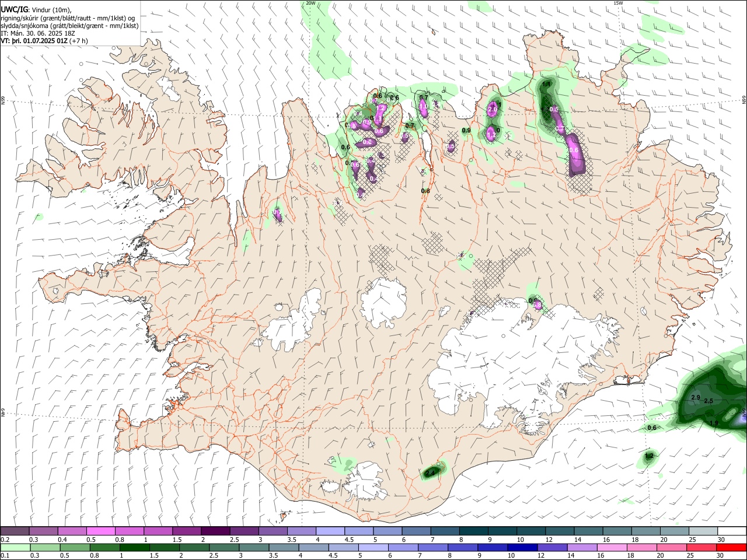Image resolution: width=747 pixels, height=560 pixels.
Task: Select bright pink swatch between 0.5 and 0.8, upper row
Action: pos(100,531)
